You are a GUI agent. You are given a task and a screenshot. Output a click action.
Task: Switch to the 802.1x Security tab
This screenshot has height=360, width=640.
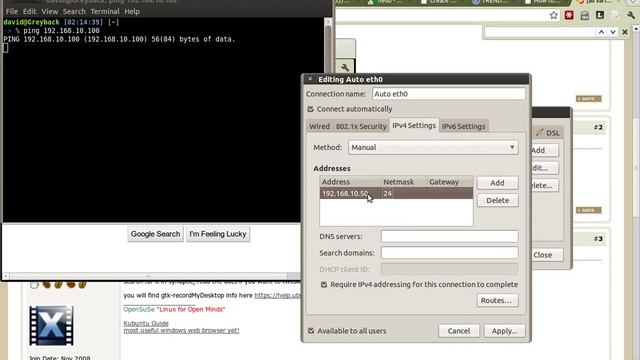[361, 126]
